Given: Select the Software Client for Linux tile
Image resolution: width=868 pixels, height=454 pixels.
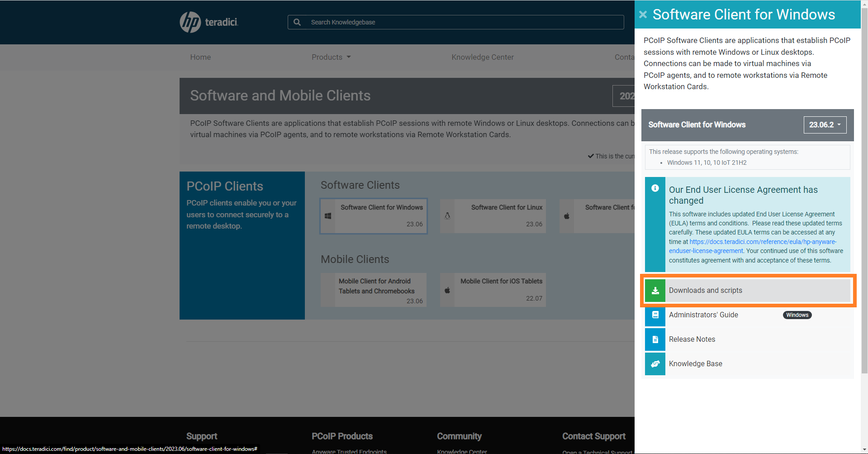Looking at the screenshot, I should [493, 216].
